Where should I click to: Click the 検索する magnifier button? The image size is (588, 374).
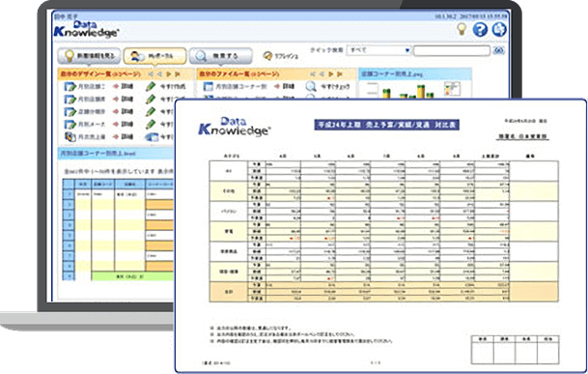(220, 56)
